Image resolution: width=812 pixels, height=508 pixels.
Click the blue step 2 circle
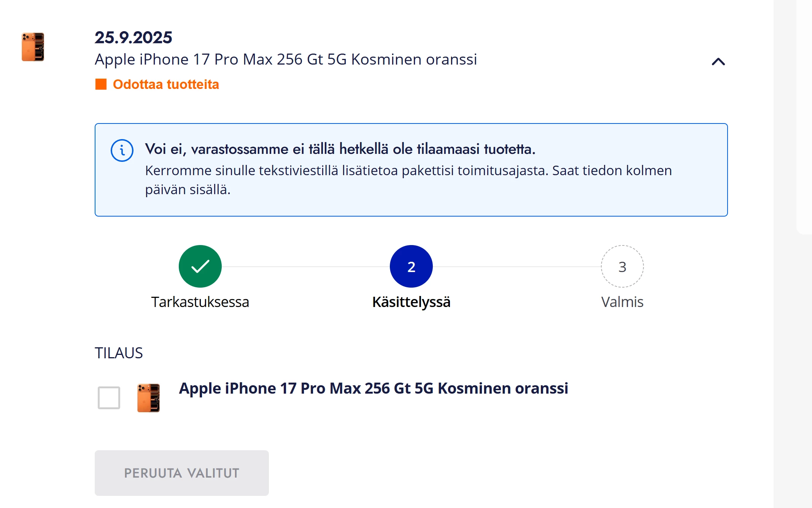pyautogui.click(x=411, y=266)
